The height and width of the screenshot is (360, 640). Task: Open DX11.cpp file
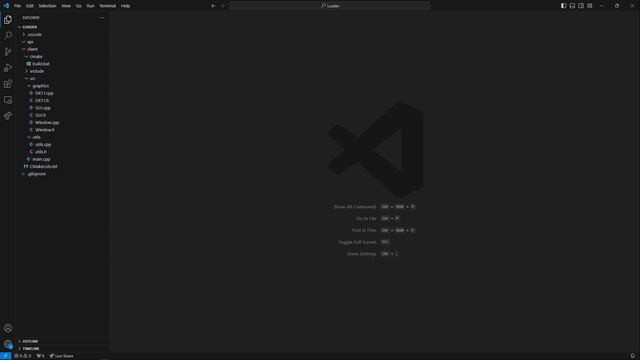tap(63, 93)
